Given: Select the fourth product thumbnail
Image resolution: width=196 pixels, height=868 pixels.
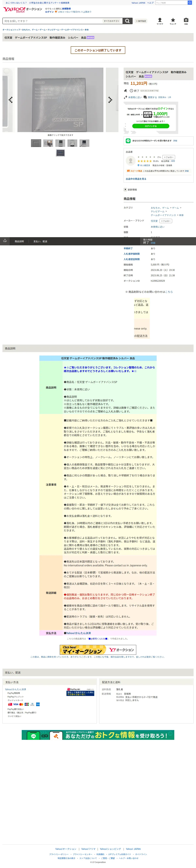Looking at the screenshot, I should (x=72, y=143).
